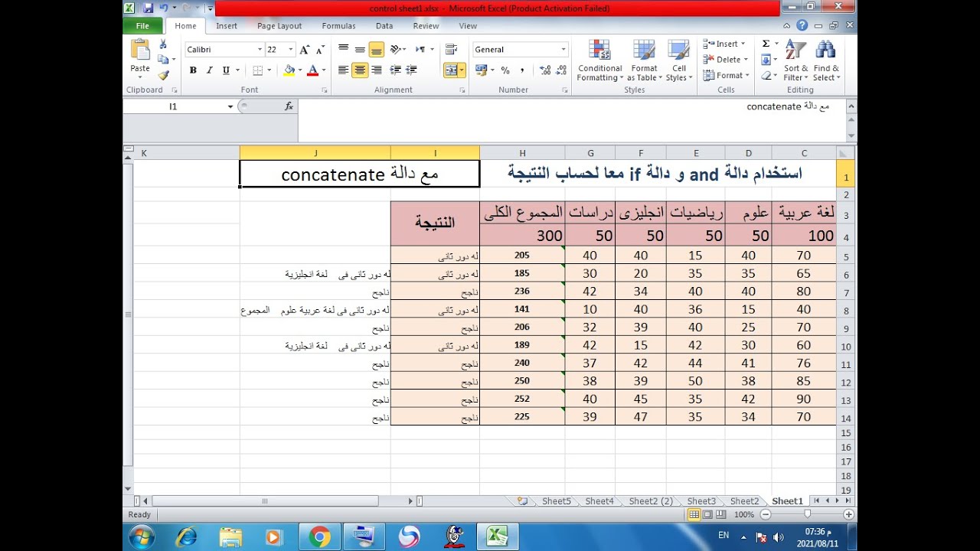Toggle Align Text Left

(343, 70)
